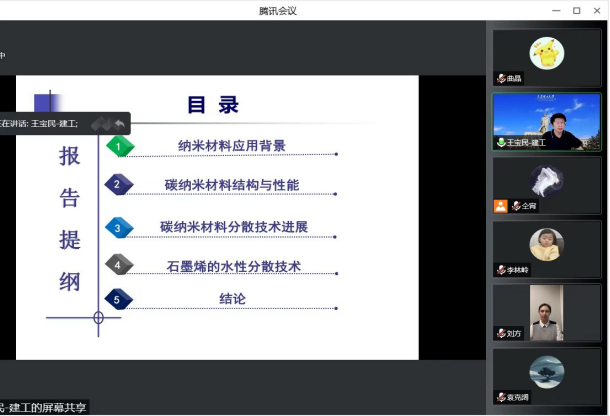
Task: Click the orange host badge next to 仝宵
Action: click(501, 206)
